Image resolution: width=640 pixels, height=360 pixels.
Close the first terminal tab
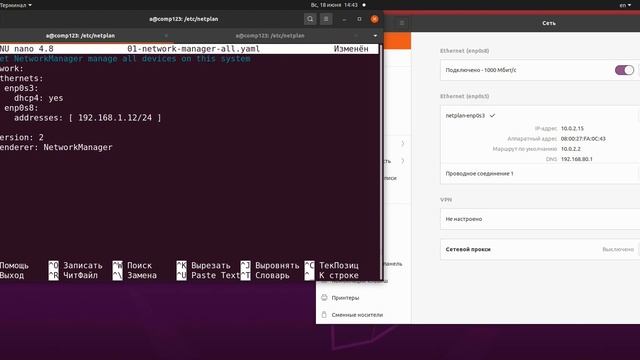click(166, 36)
